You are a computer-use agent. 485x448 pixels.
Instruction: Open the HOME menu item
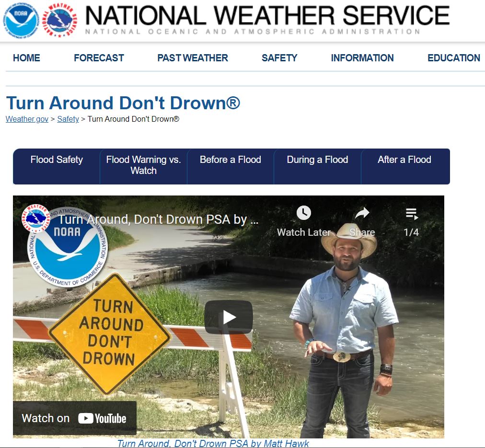(x=26, y=58)
